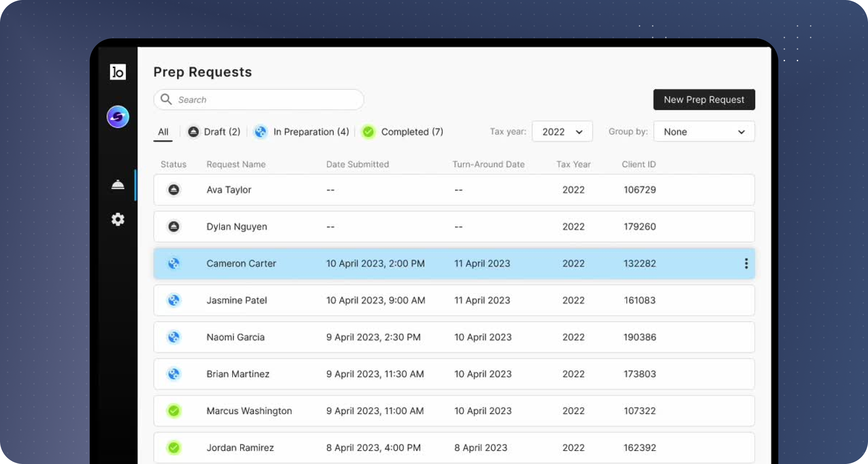The image size is (868, 464).
Task: Click the in-preparation globe icon for Naomi Garcia
Action: point(174,337)
